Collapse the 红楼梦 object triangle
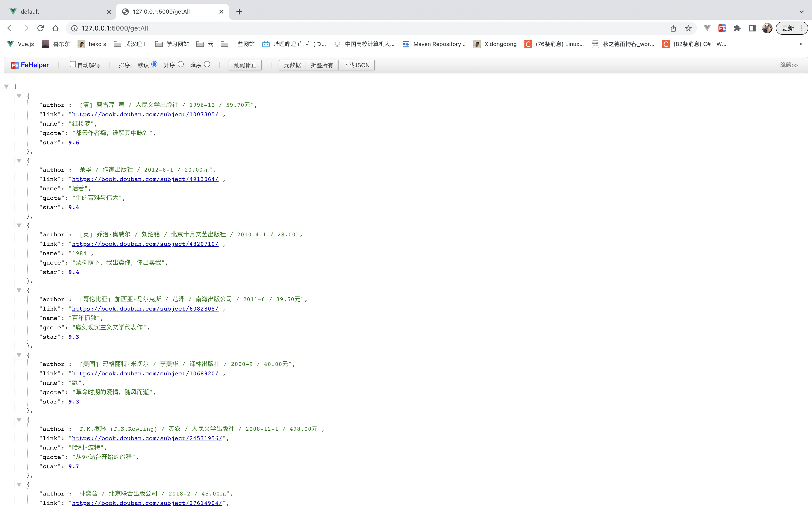The width and height of the screenshot is (812, 507). [x=19, y=96]
